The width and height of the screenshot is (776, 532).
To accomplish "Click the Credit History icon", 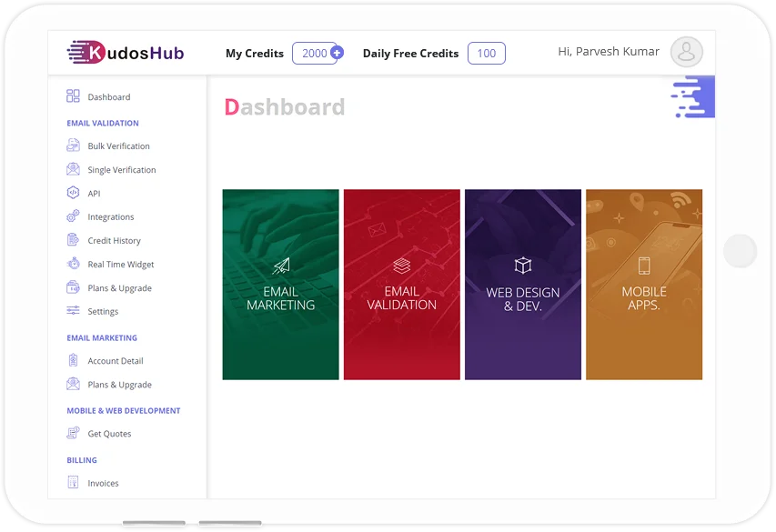I will (74, 239).
